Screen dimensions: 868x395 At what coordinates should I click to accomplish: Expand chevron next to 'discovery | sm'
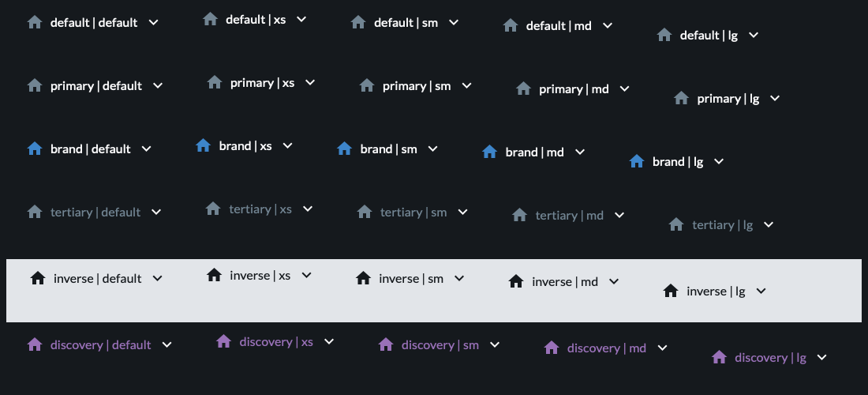coord(495,344)
